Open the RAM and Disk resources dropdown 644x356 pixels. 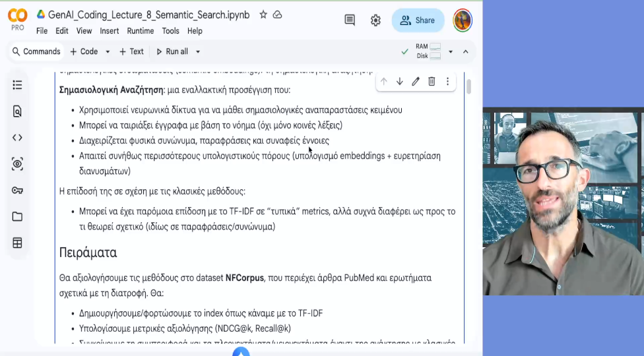point(451,51)
